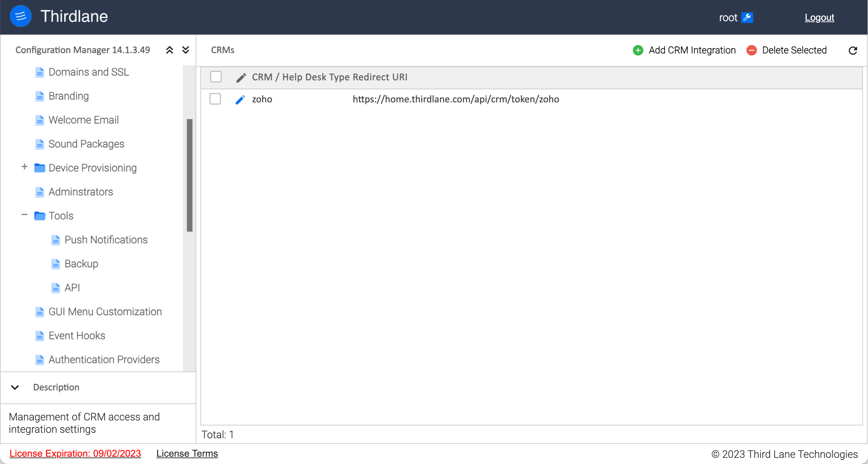Click the GUI Menu Customization page icon
868x464 pixels.
coord(40,312)
